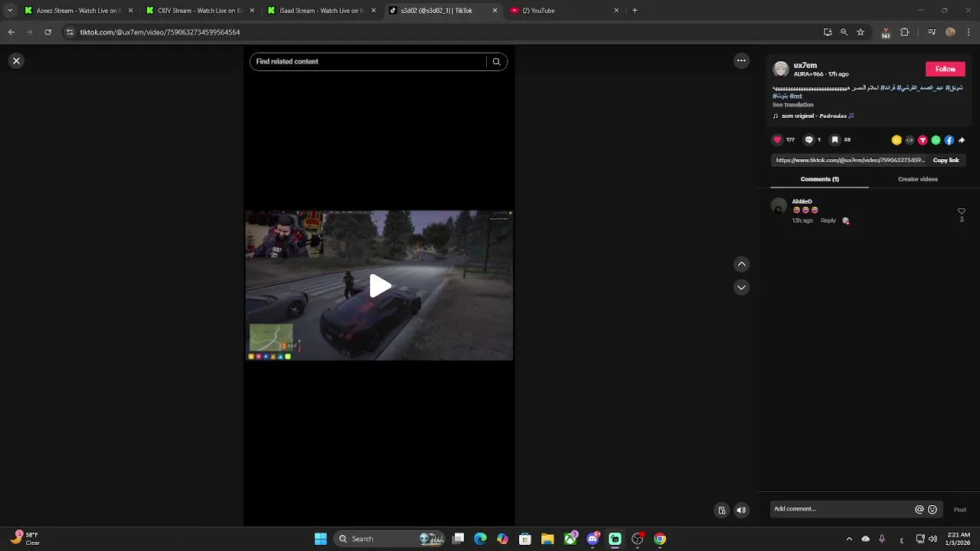
Task: Open File Explorer from taskbar
Action: pos(547,539)
